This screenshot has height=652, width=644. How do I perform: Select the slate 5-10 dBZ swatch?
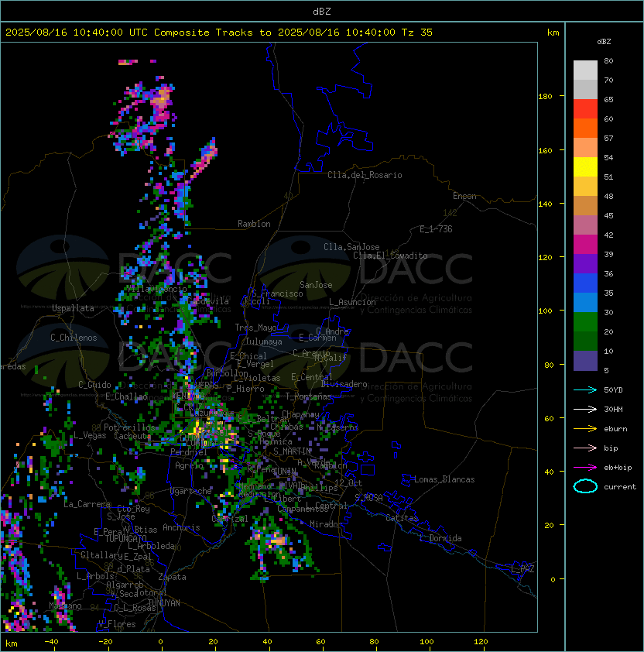tap(585, 361)
